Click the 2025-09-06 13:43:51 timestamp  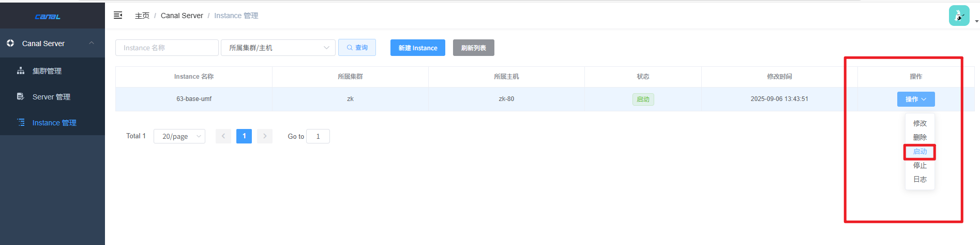pos(779,99)
